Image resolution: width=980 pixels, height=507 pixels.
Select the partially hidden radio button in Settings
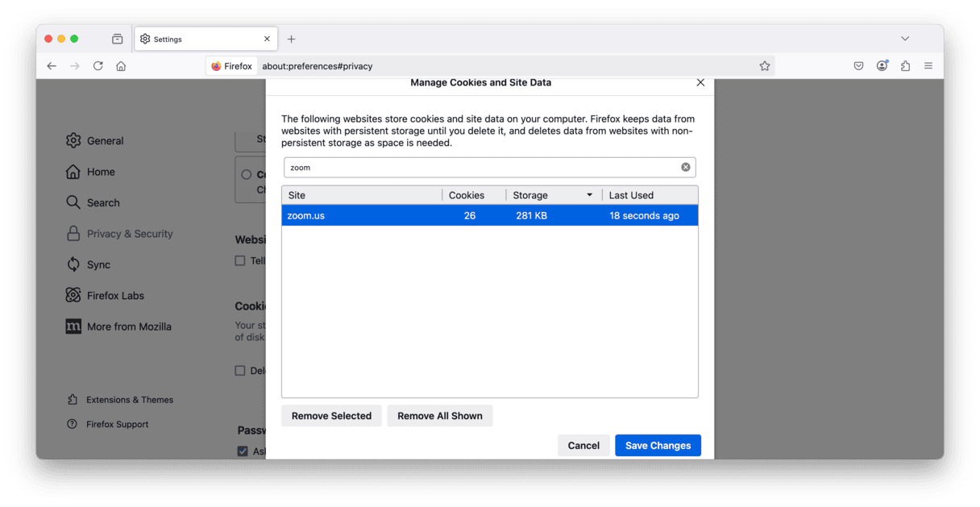[247, 175]
